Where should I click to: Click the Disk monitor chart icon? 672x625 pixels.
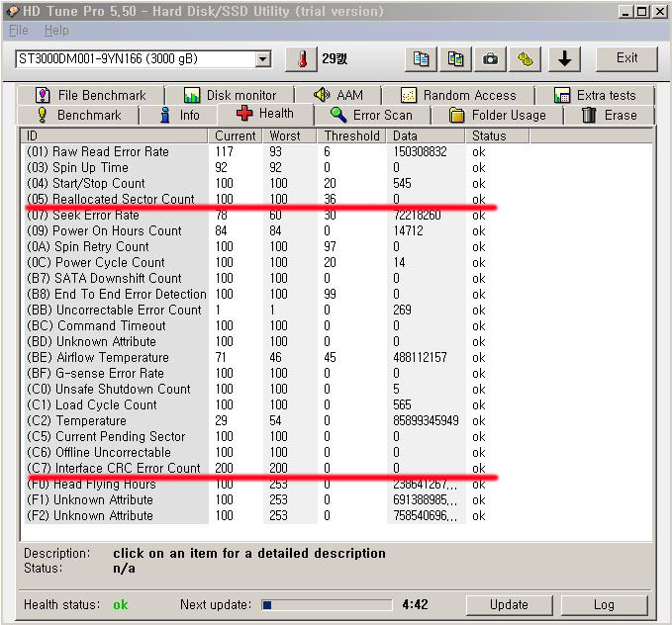tap(192, 95)
